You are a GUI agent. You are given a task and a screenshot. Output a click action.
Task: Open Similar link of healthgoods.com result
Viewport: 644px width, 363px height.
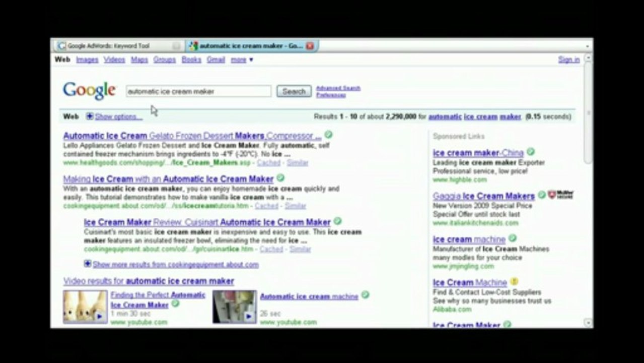(x=297, y=163)
